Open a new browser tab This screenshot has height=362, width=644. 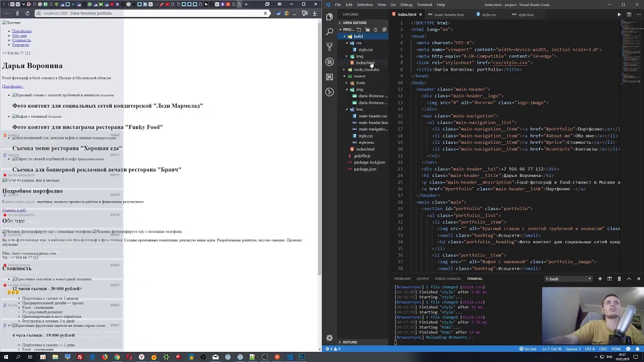pyautogui.click(x=246, y=4)
